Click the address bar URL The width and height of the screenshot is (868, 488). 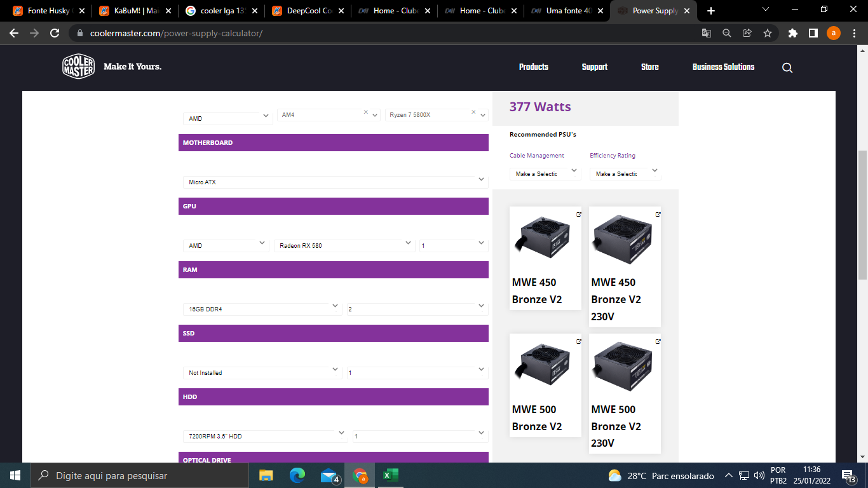pos(176,33)
